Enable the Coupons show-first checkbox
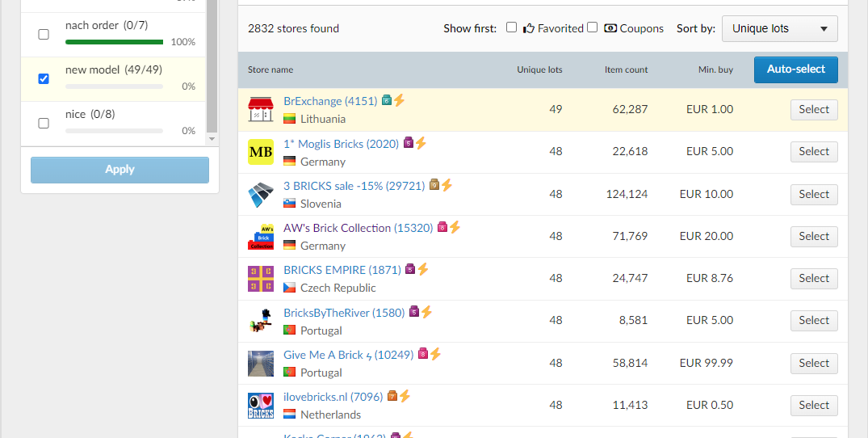The image size is (868, 438). [x=592, y=27]
